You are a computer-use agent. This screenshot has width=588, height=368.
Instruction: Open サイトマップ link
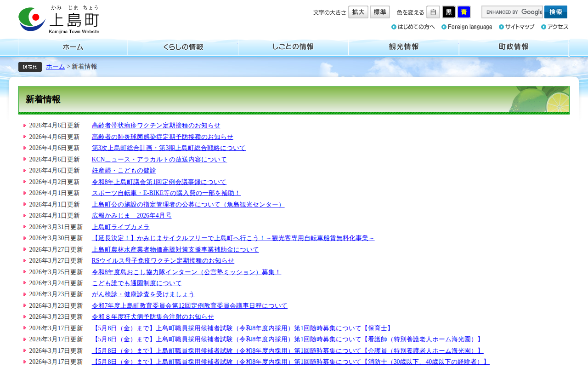[516, 27]
